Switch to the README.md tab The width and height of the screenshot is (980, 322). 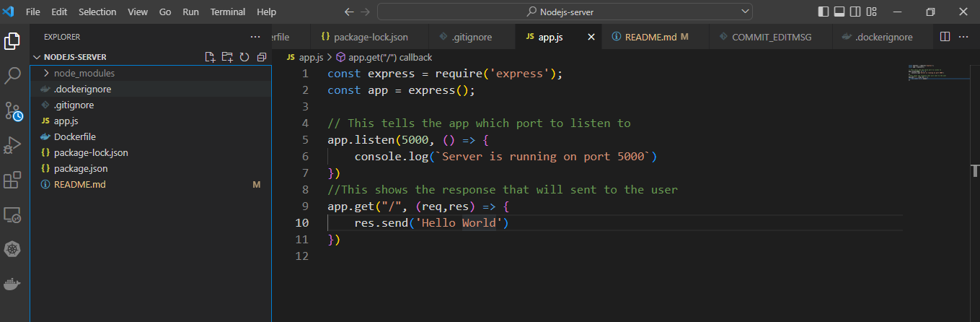pos(650,37)
